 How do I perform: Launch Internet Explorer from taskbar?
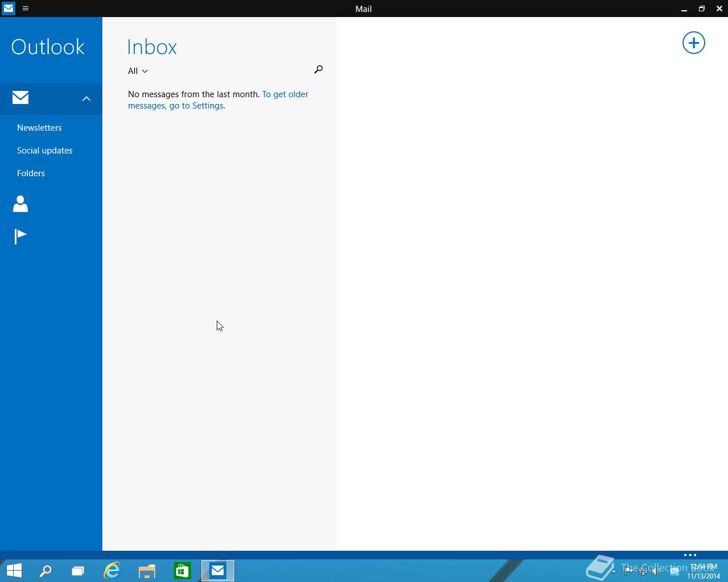coord(112,571)
